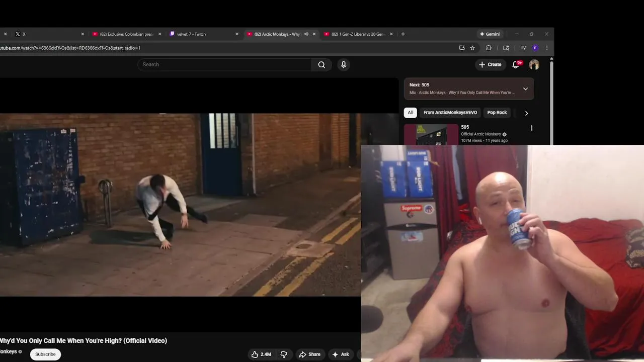Screen dimensions: 644x362
Task: Click the page scrollbar up arrow
Action: [551, 59]
